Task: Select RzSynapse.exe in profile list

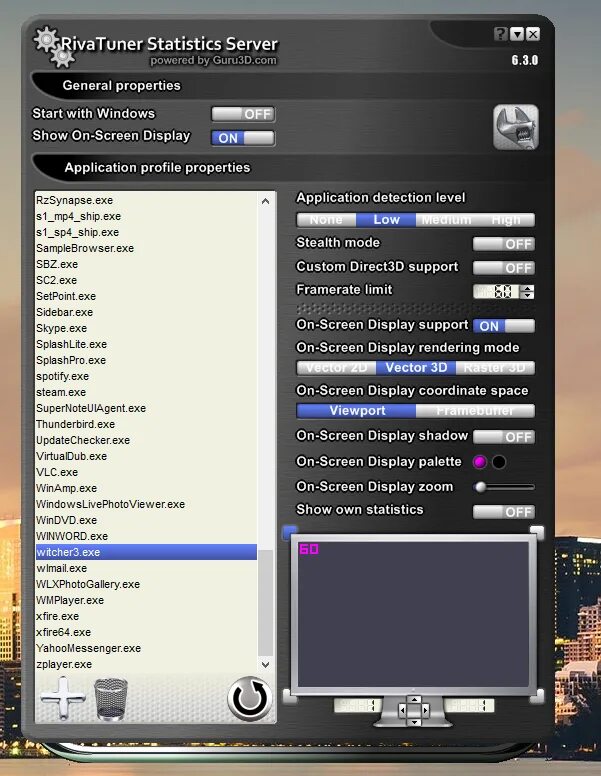Action: coord(146,200)
